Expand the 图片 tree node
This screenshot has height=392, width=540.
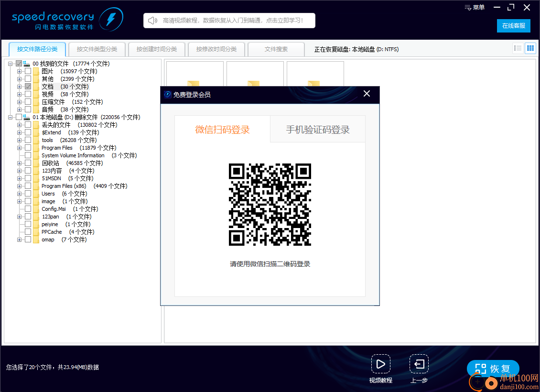[19, 71]
